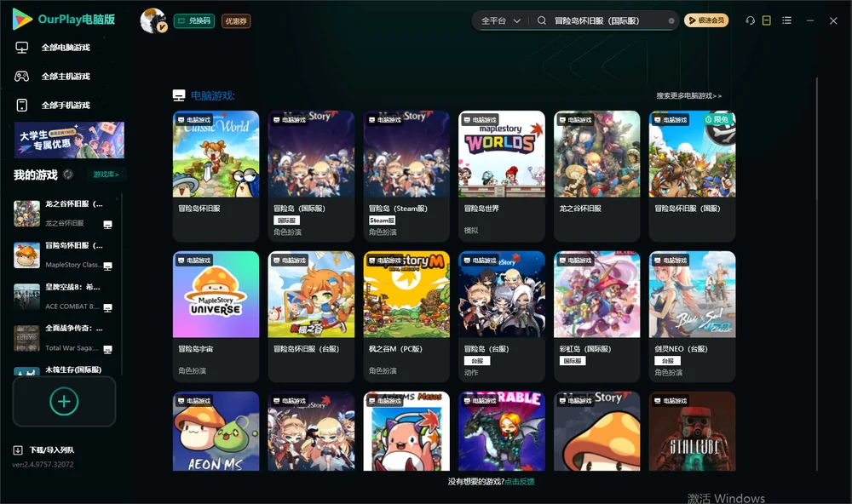The image size is (852, 504).
Task: Select 全面战争传奇 Total War Saga entry
Action: [x=65, y=338]
